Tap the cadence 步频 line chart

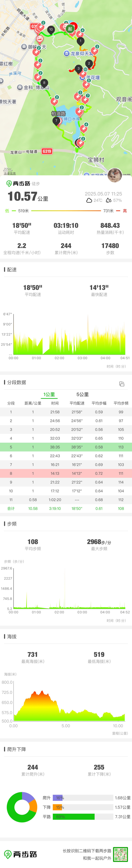(x=69, y=589)
